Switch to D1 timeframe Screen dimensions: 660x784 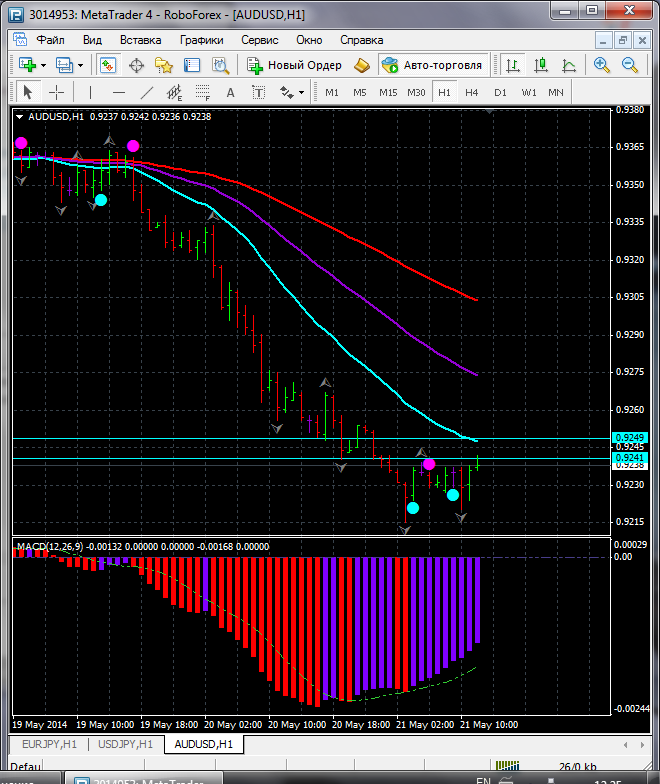click(500, 92)
